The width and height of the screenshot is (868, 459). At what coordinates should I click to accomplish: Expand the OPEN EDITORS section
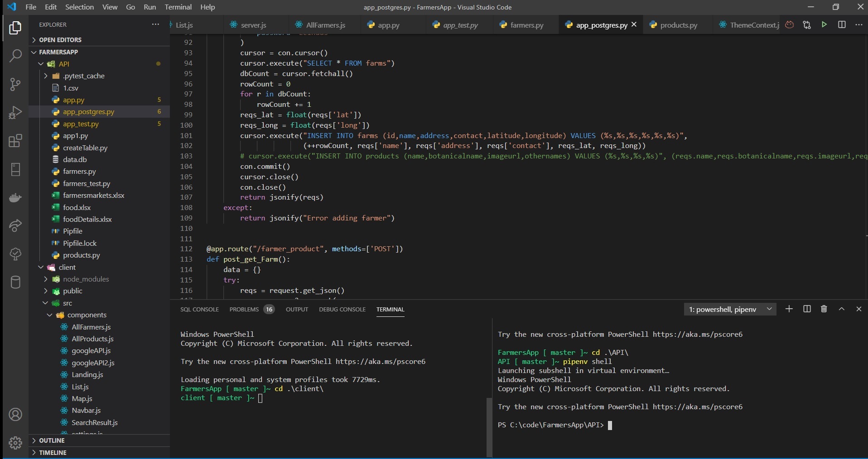coord(99,40)
